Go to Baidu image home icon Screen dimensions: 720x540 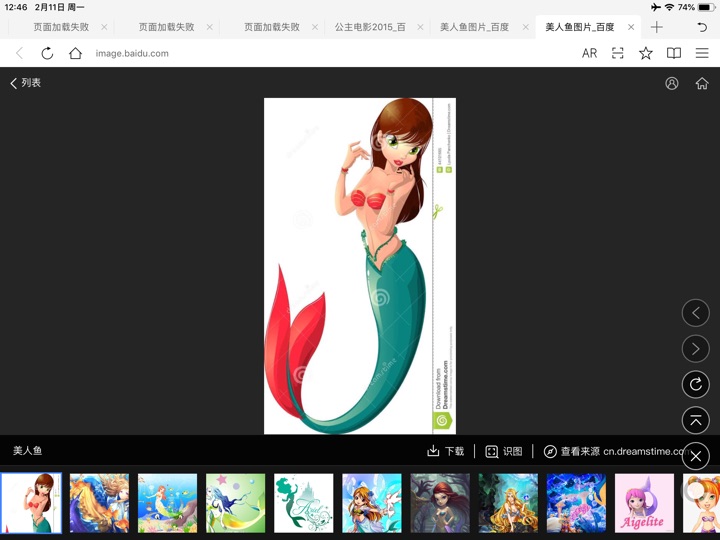pyautogui.click(x=702, y=83)
